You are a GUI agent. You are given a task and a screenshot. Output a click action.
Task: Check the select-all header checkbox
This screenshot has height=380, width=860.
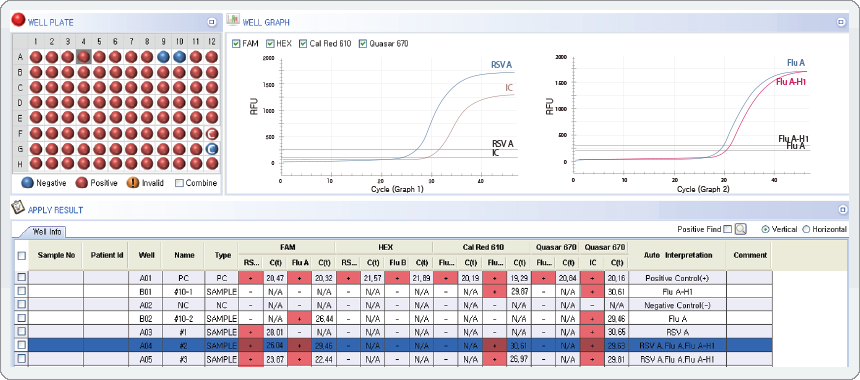[21, 256]
